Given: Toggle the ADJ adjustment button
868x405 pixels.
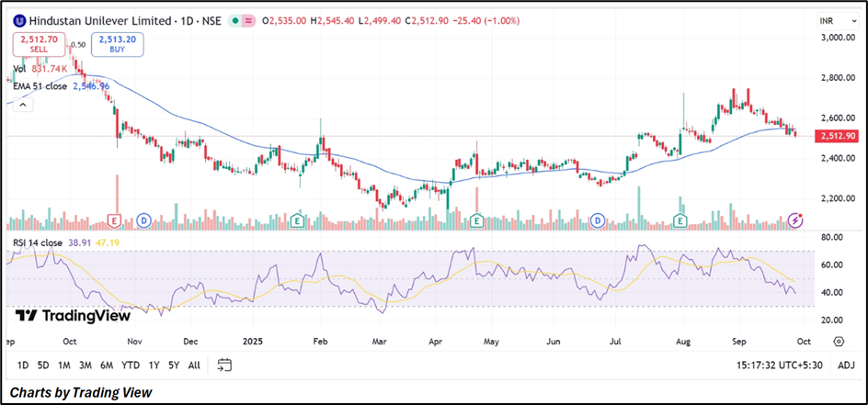Looking at the screenshot, I should 847,365.
